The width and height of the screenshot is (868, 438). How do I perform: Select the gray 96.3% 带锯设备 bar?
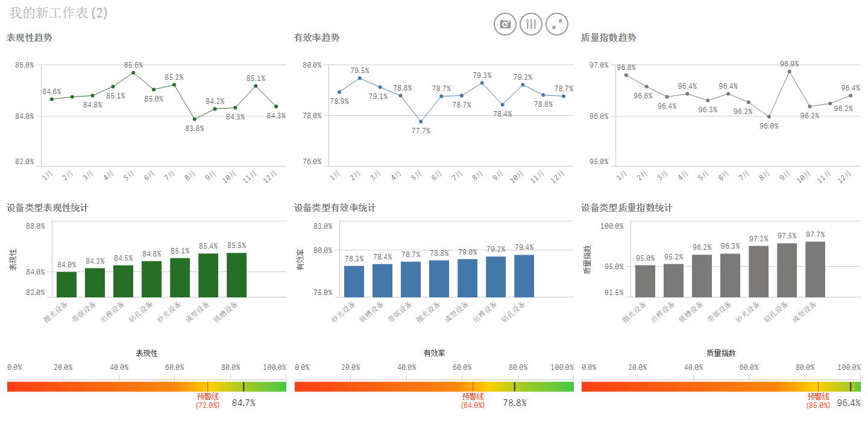click(x=731, y=275)
